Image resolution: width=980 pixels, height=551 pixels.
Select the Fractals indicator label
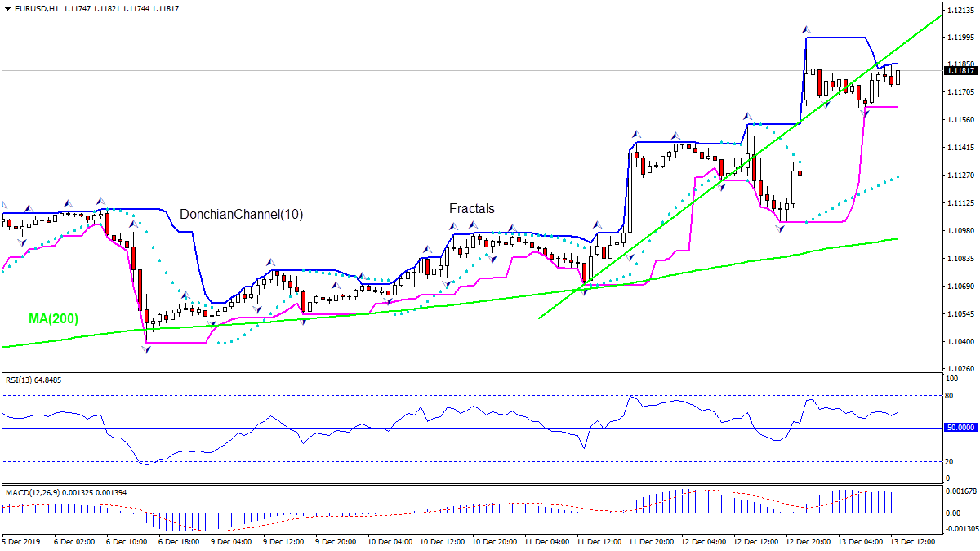[x=471, y=208]
